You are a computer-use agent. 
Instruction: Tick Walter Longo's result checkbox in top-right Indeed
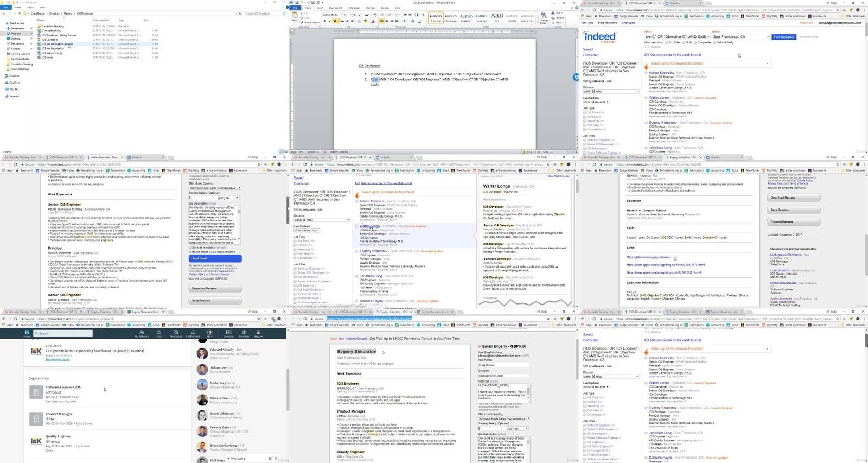tap(646, 98)
